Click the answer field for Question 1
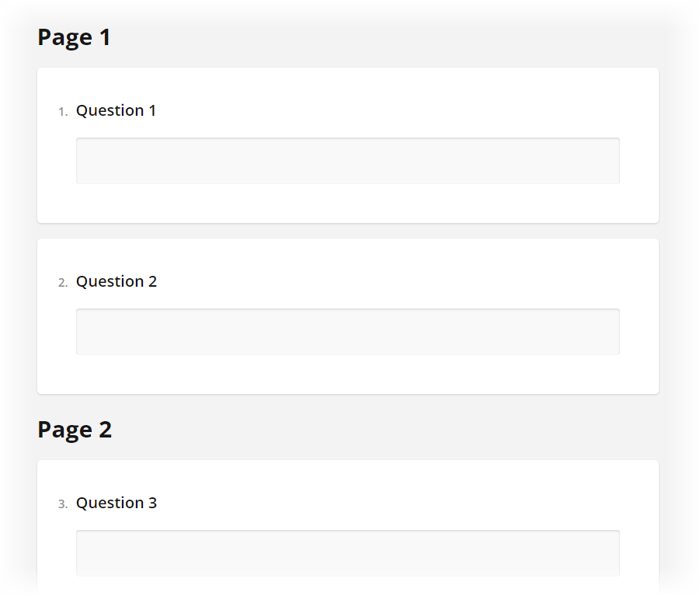Screen dimensions: 700x596 click(x=347, y=160)
